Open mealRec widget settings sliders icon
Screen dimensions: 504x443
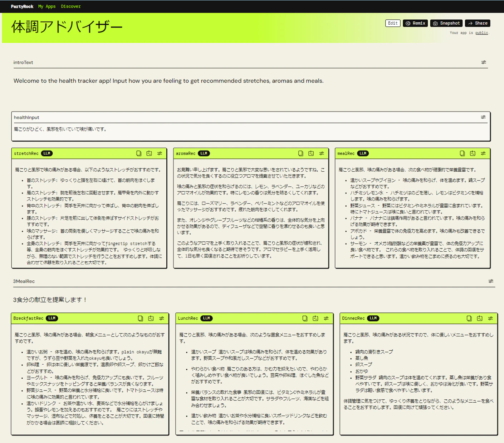[x=483, y=153]
